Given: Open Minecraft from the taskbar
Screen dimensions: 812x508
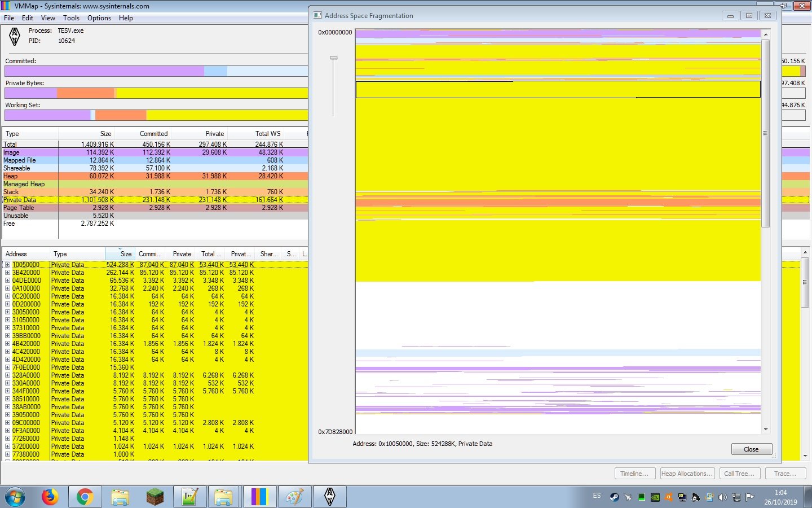Looking at the screenshot, I should click(x=155, y=497).
